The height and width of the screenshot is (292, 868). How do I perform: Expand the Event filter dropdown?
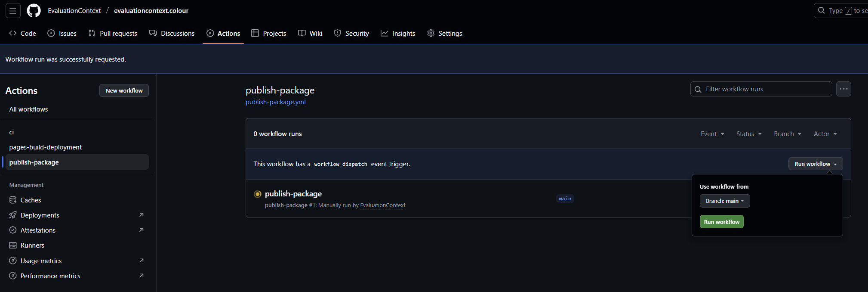click(712, 134)
